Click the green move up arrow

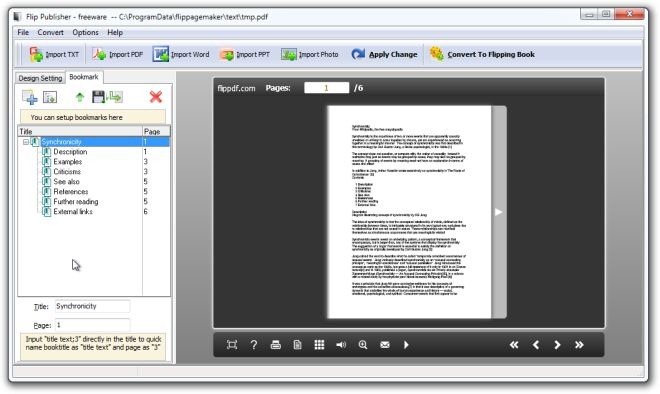(x=80, y=97)
